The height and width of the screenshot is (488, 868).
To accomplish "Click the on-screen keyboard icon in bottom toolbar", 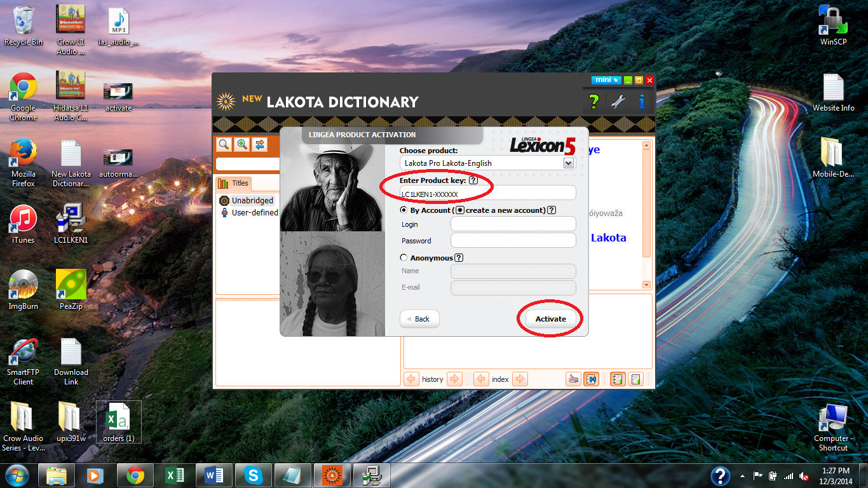I will pyautogui.click(x=574, y=379).
